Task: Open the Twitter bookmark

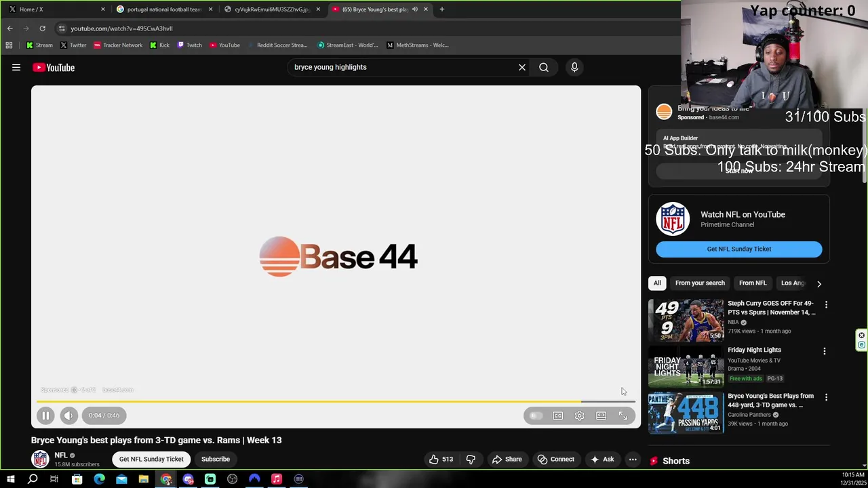Action: click(x=73, y=45)
